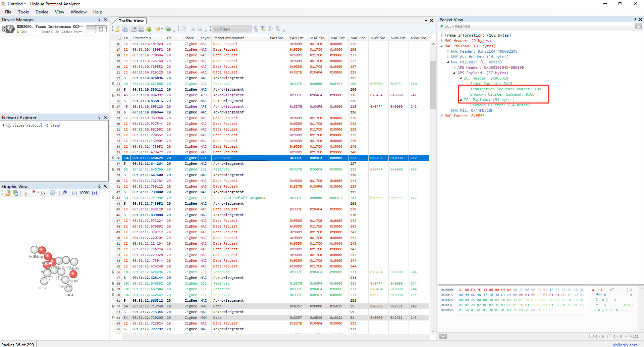The width and height of the screenshot is (644, 347).
Task: Click the second layout icon in Traffic View toolbar
Action: [141, 29]
